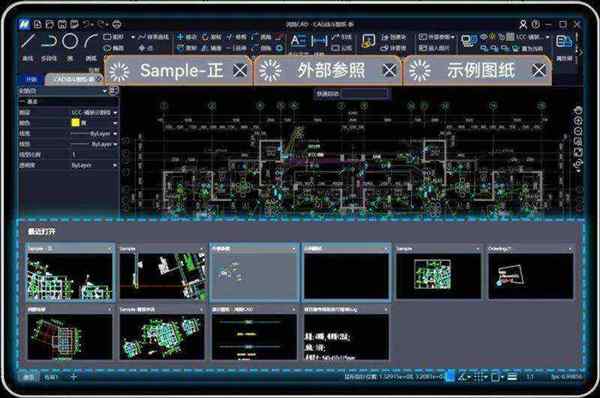Open the start page document tab
This screenshot has height=398, width=600.
tap(31, 79)
